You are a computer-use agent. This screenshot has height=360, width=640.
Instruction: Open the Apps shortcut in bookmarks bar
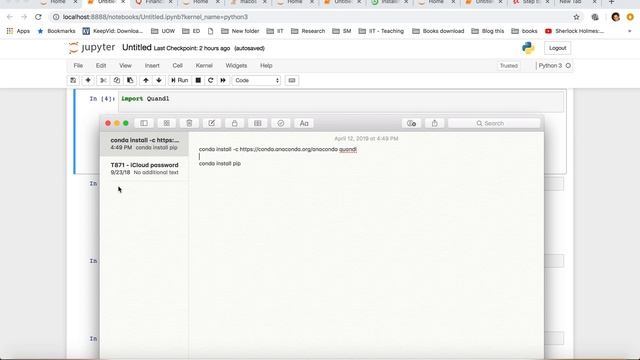point(18,31)
